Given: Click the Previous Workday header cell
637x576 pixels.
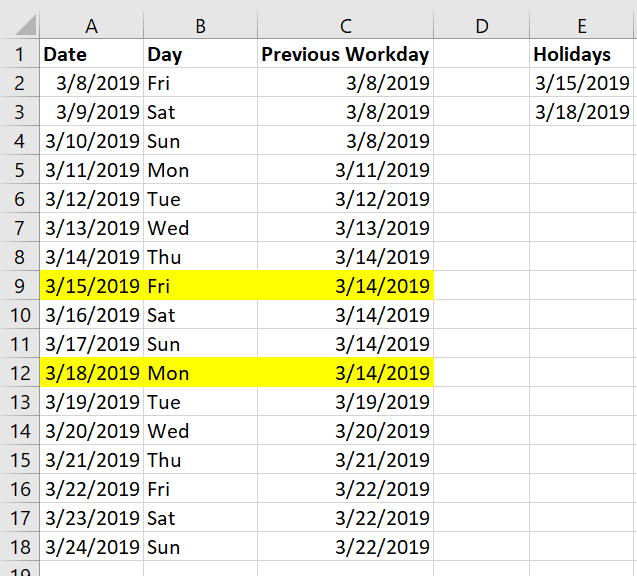Looking at the screenshot, I should (346, 54).
